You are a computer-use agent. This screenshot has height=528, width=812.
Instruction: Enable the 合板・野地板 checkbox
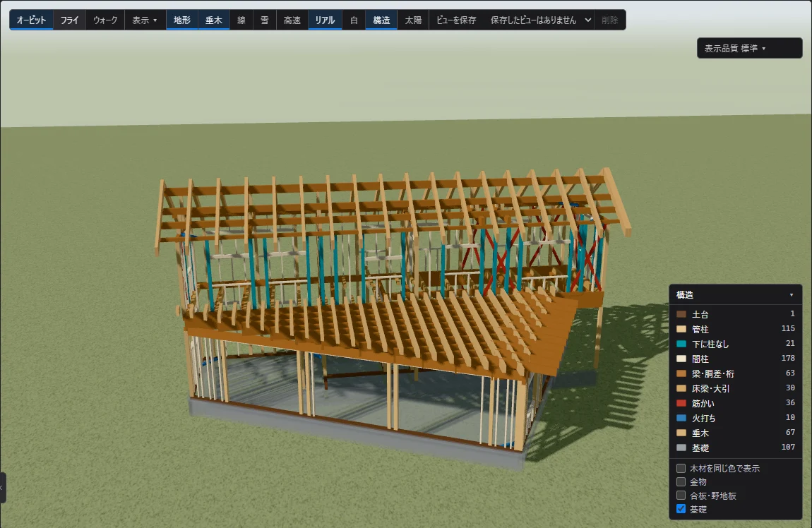(681, 496)
